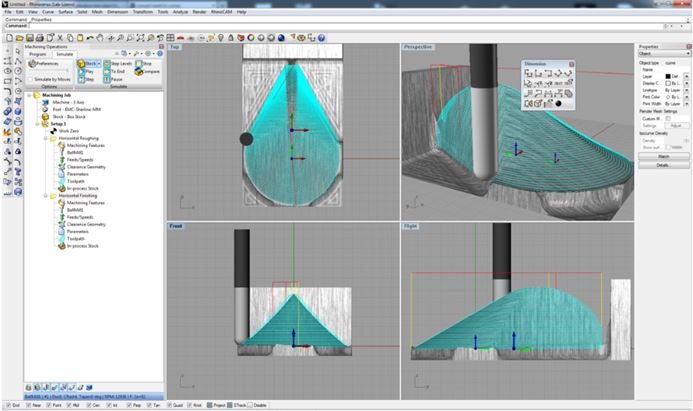Switch to the Program tab
This screenshot has height=411, width=693.
point(38,54)
